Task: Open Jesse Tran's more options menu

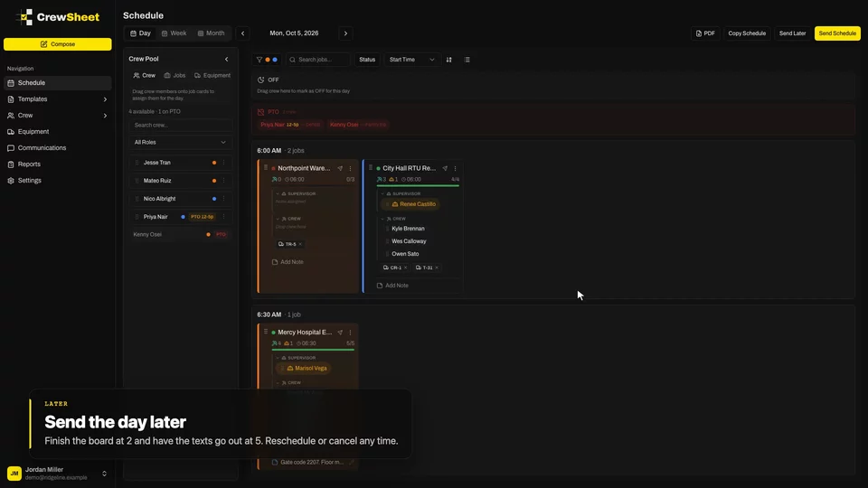Action: [223, 163]
